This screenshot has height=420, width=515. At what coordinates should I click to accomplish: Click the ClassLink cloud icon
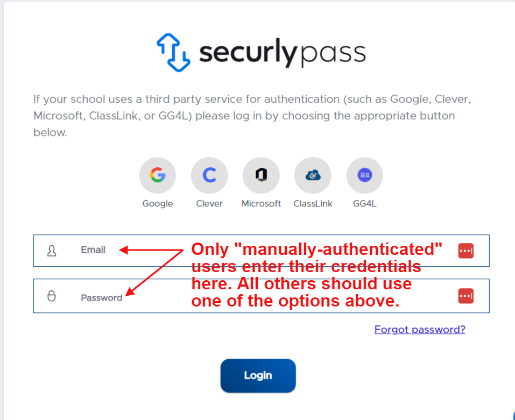[x=313, y=175]
